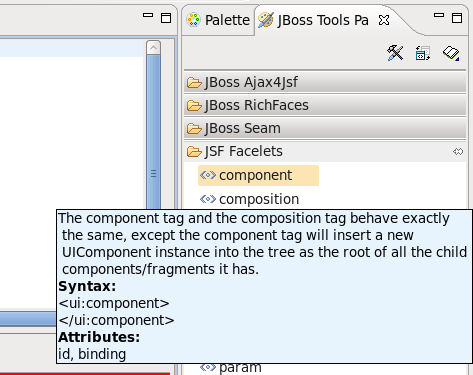
Task: Maximize the left editor panel
Action: coord(166,18)
